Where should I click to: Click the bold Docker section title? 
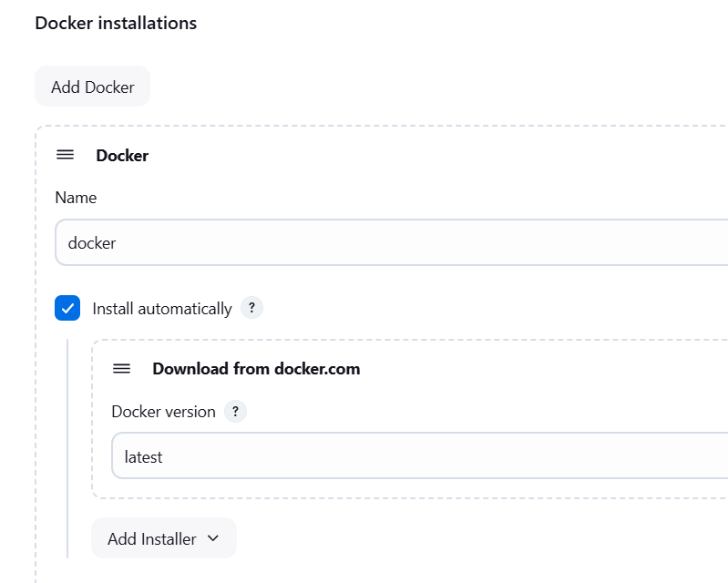click(122, 156)
